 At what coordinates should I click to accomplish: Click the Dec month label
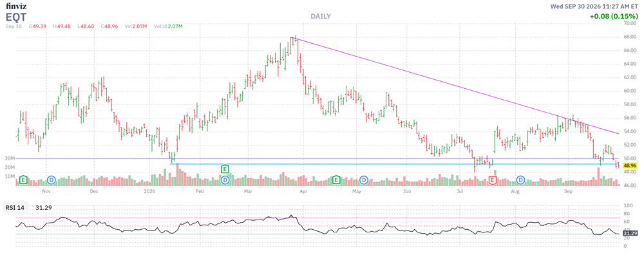pyautogui.click(x=93, y=191)
